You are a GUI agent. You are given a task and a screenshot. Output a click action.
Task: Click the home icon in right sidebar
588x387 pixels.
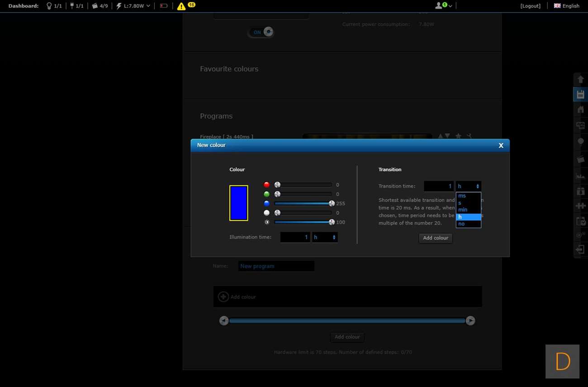[x=580, y=109]
